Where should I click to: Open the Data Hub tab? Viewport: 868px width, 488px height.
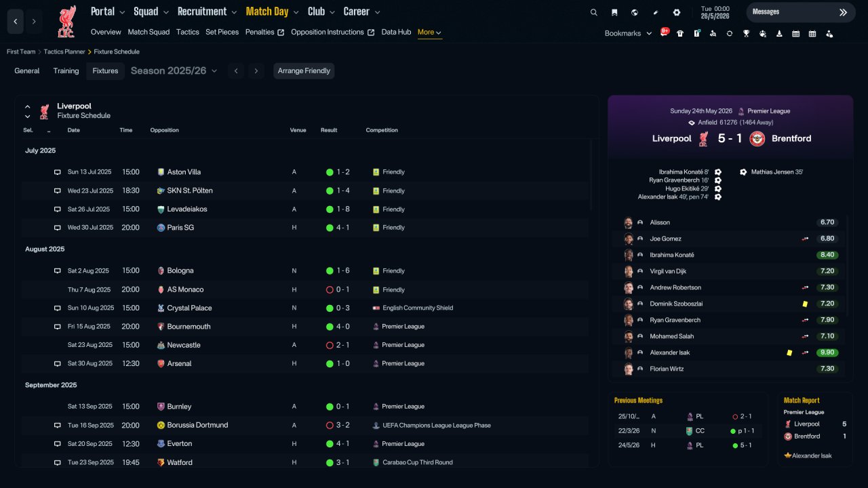[396, 32]
